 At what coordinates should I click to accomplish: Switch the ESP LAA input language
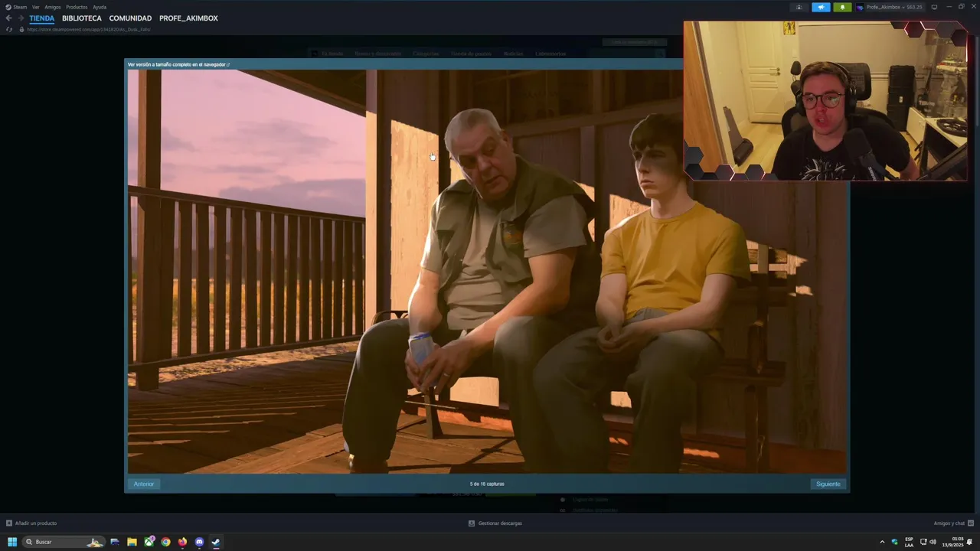tap(909, 542)
